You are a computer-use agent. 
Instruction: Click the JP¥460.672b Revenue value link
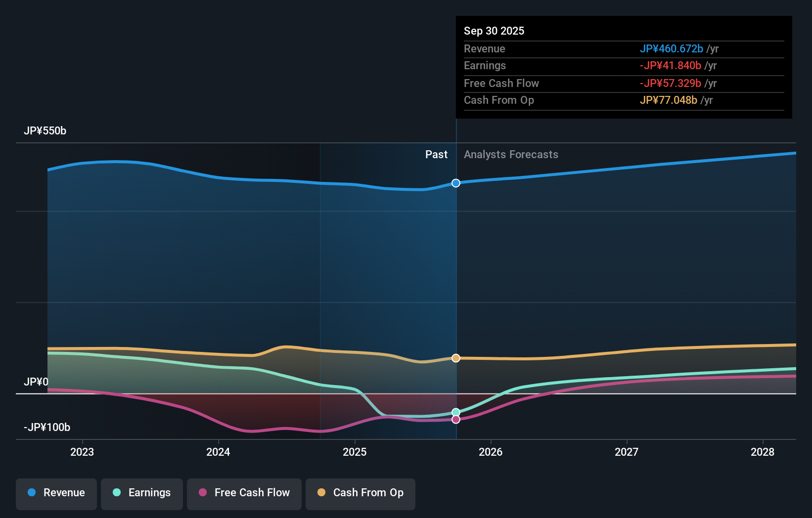(673, 48)
